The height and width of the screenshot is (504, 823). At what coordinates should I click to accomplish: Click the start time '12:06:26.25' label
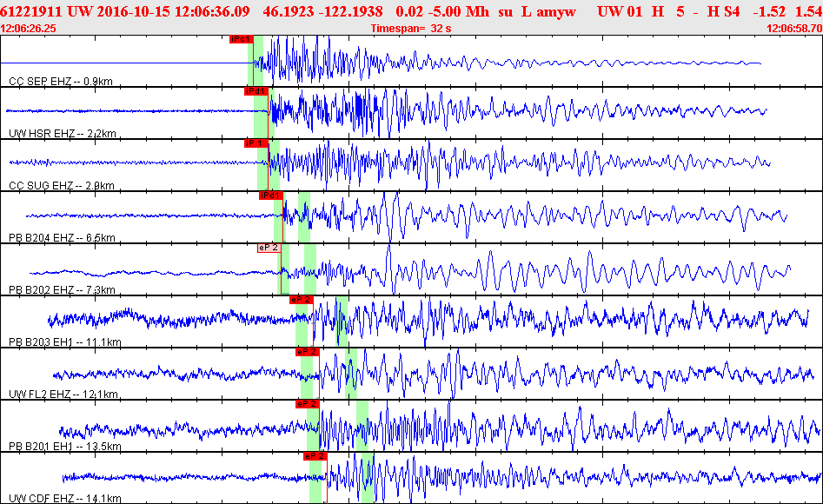click(x=29, y=29)
